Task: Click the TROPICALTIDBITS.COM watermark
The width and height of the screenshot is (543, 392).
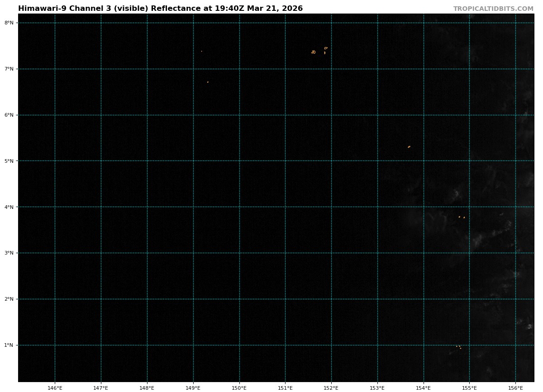Action: click(493, 9)
